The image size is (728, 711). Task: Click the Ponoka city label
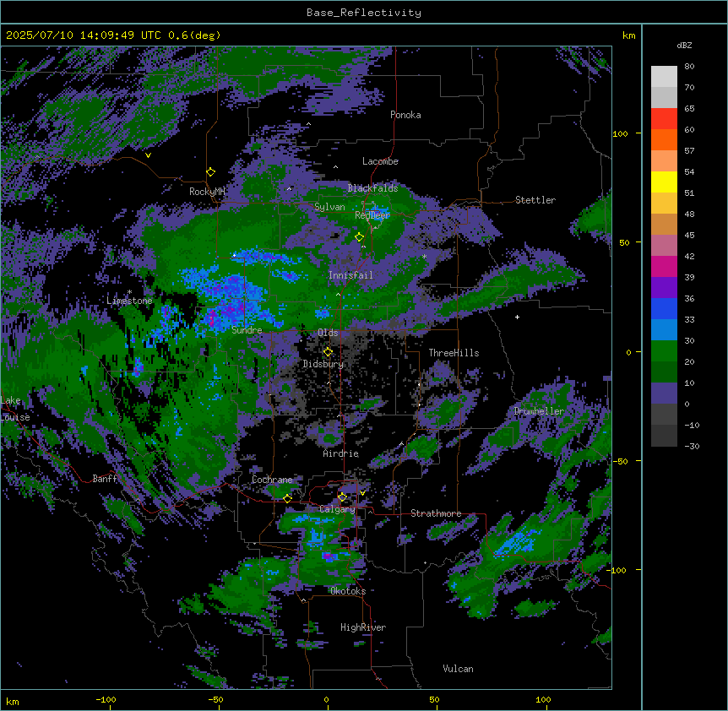405,115
